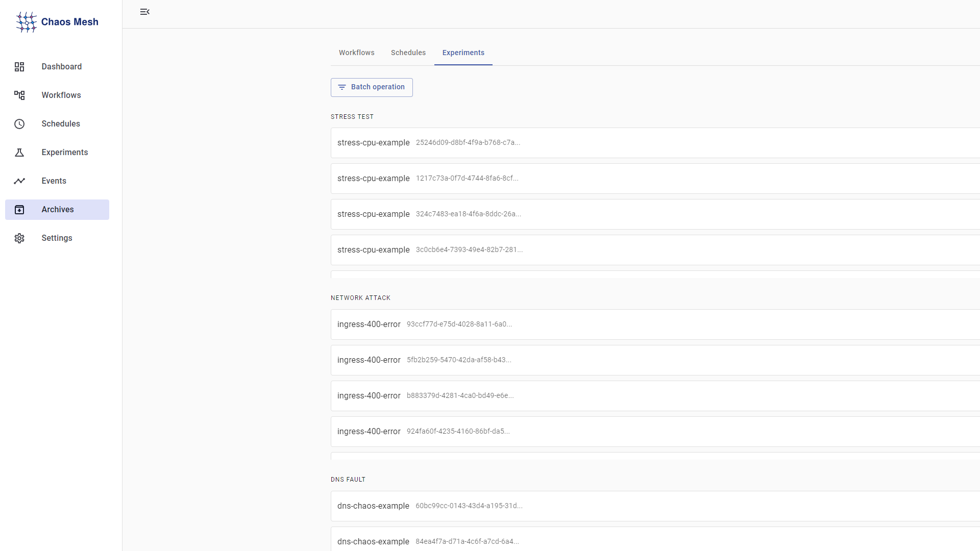Switch to the Schedules tab
Viewport: 980px width, 551px height.
[408, 53]
